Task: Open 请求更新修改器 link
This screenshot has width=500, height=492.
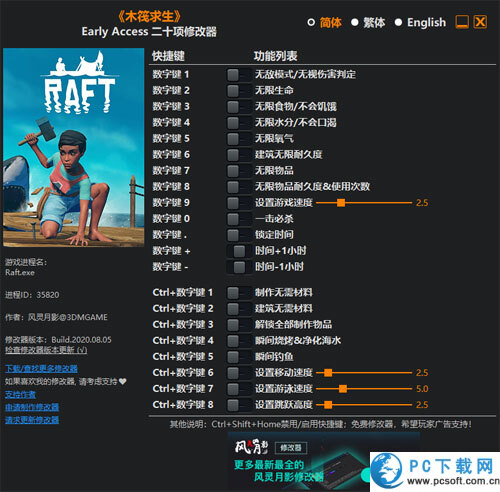Action: 32,420
